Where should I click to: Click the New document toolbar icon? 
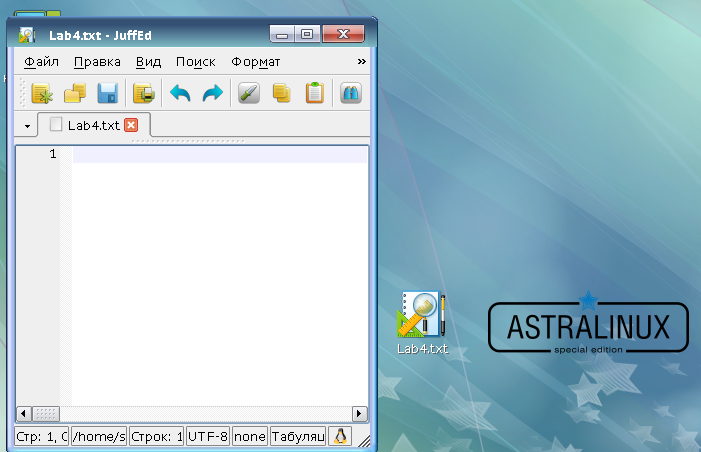coord(42,93)
